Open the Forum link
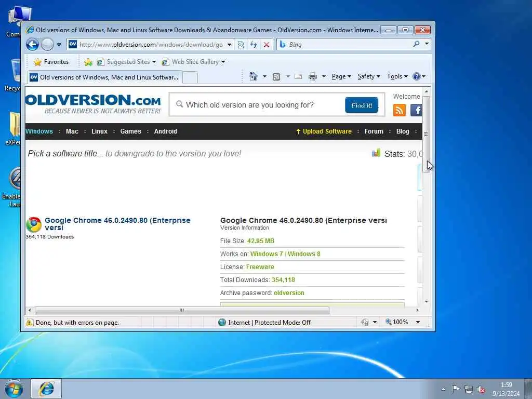 [374, 131]
